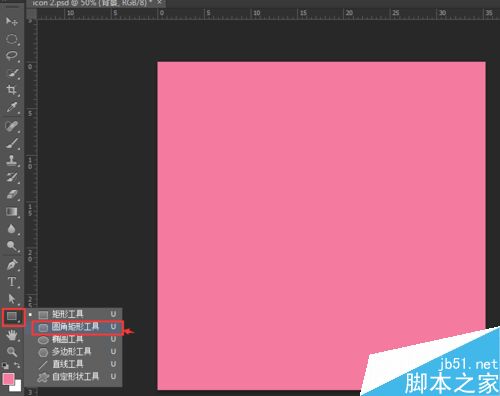Select the Zoom tool
Image resolution: width=500 pixels, height=396 pixels.
(12, 352)
